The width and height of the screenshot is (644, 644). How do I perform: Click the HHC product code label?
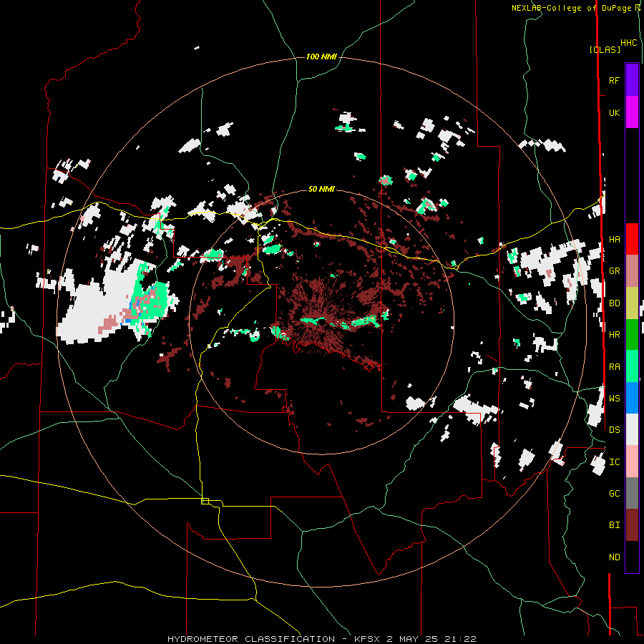coord(629,43)
